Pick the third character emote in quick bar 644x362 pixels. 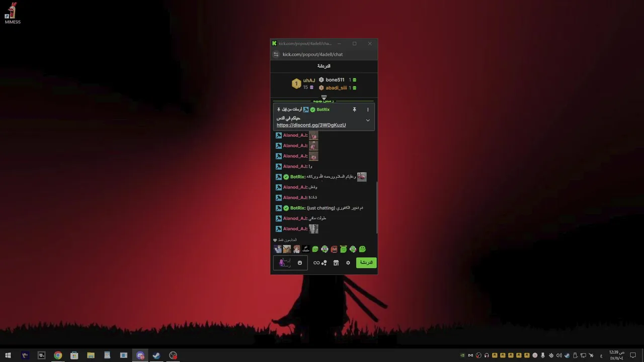click(296, 249)
